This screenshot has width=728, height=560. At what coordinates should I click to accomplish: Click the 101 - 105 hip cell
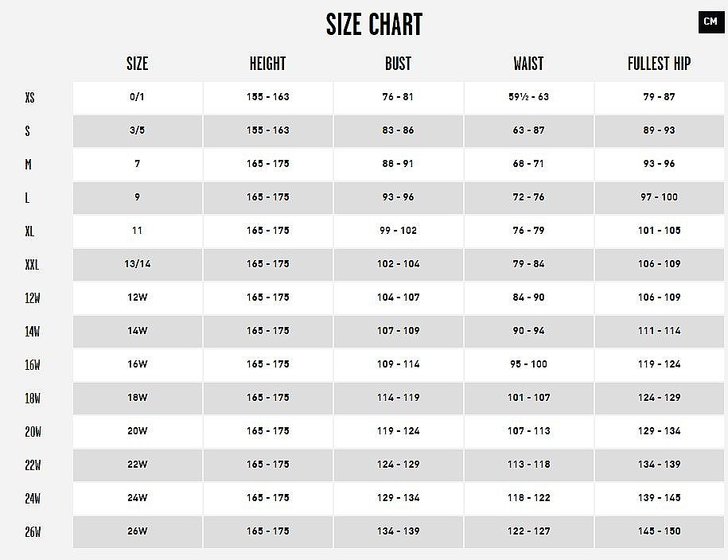[x=659, y=231]
